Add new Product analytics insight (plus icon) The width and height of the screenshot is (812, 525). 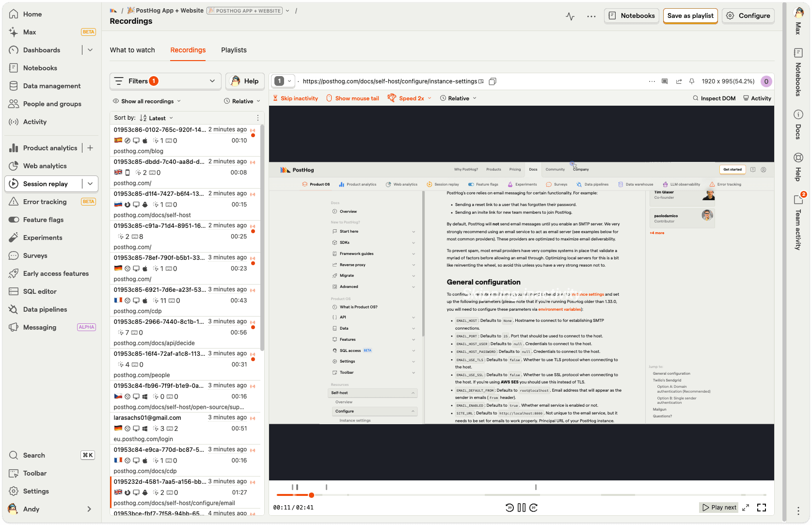[x=90, y=148]
